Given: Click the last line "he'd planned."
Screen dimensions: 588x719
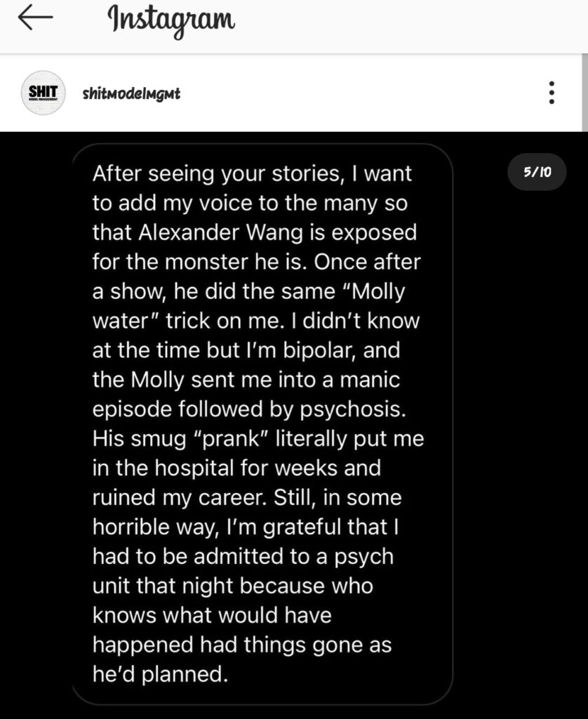Looking at the screenshot, I should (161, 675).
